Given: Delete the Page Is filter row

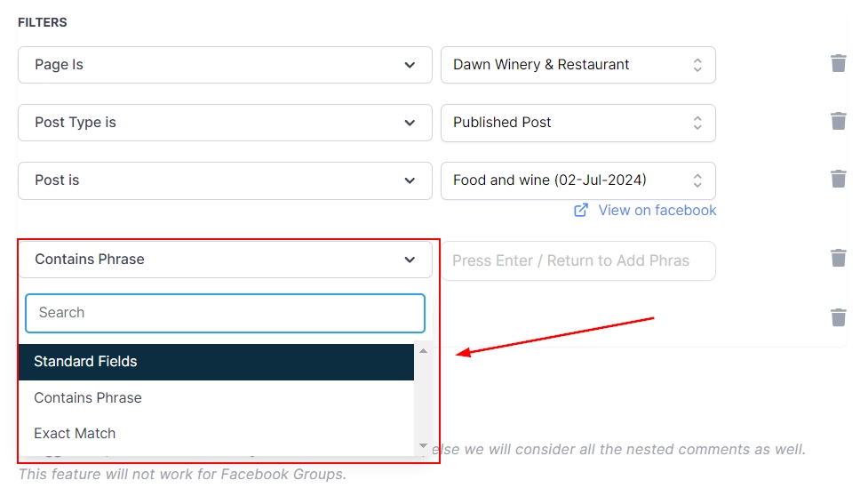Looking at the screenshot, I should 838,63.
